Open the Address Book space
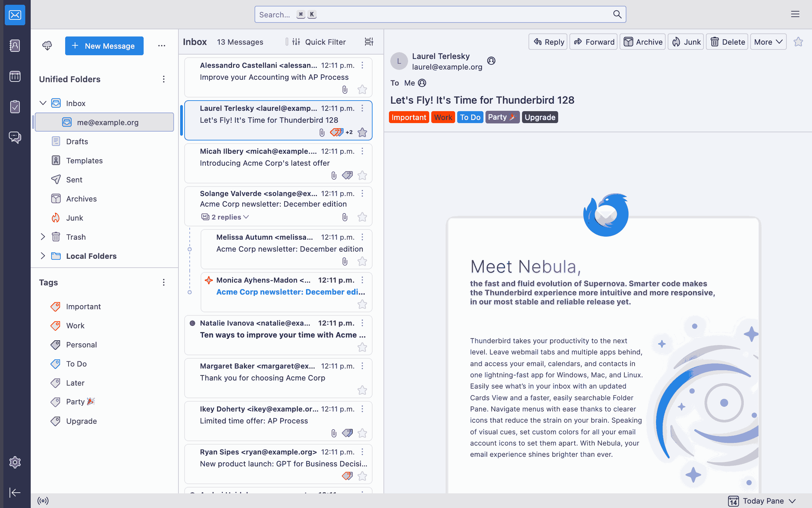Viewport: 812px width, 508px height. 15,45
